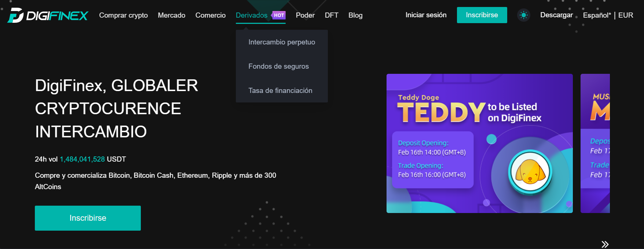This screenshot has height=249, width=644.
Task: Open the Comercio menu
Action: (x=211, y=15)
